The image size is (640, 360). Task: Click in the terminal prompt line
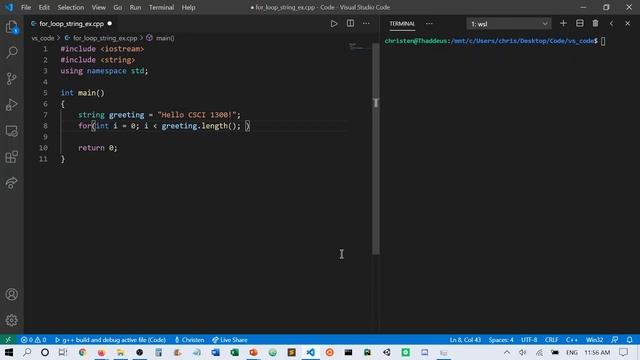495,41
